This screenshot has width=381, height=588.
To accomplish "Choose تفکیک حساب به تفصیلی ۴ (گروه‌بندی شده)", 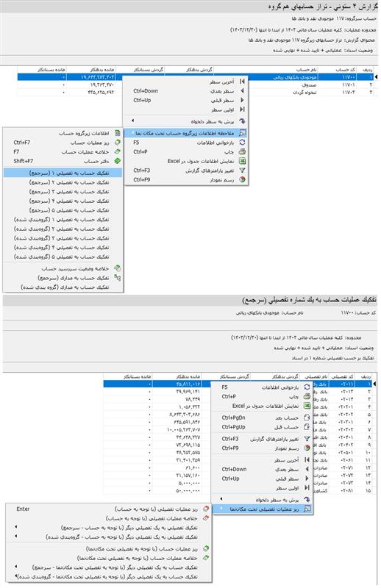I will [x=63, y=248].
